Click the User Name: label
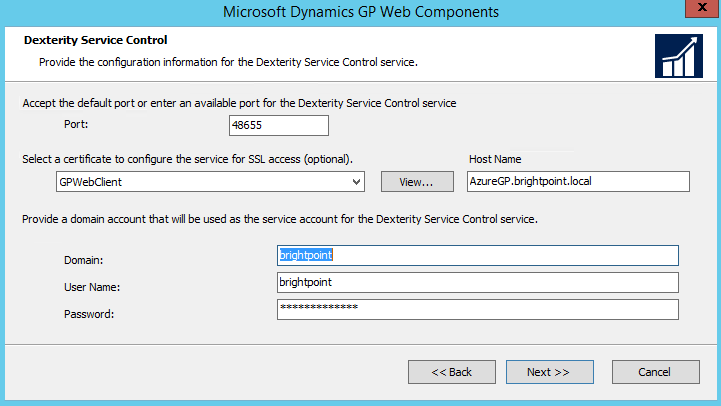This screenshot has width=721, height=406. (x=90, y=287)
